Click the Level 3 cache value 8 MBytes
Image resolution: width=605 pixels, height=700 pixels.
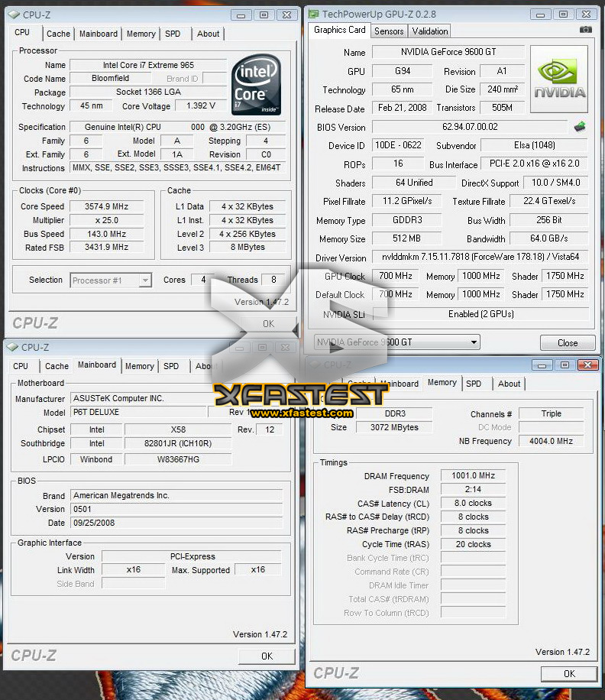(247, 247)
